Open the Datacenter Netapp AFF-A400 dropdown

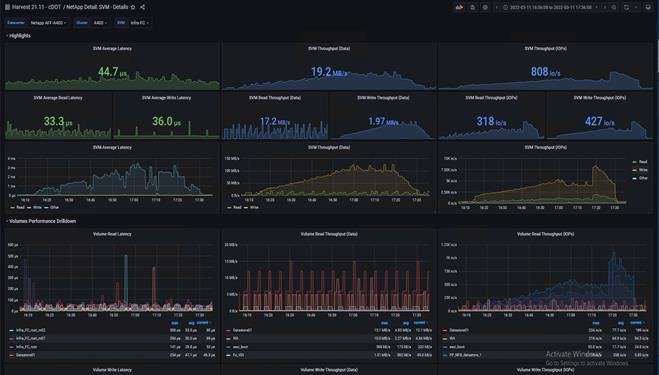tap(48, 23)
